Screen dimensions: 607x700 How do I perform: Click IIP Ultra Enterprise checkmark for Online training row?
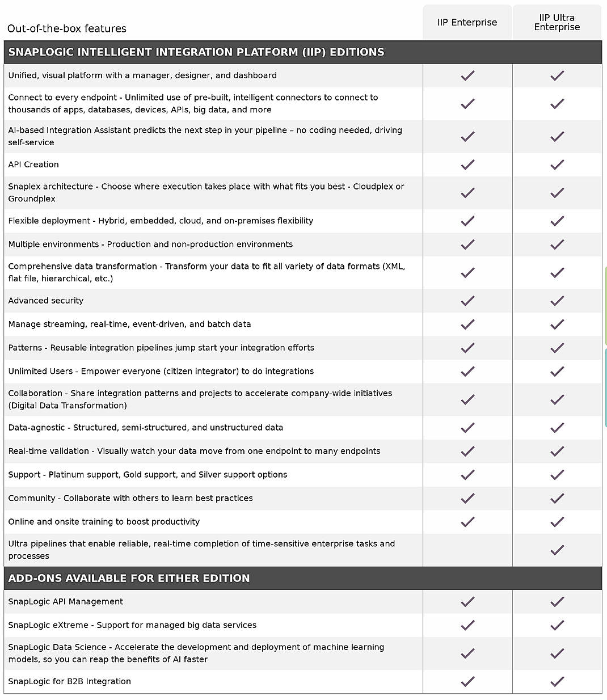(x=557, y=522)
